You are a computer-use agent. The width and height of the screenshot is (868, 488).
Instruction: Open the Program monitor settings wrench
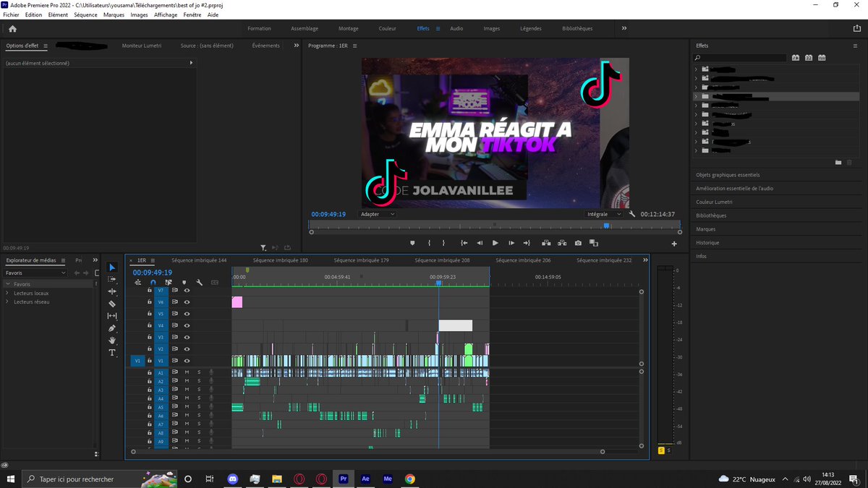632,214
